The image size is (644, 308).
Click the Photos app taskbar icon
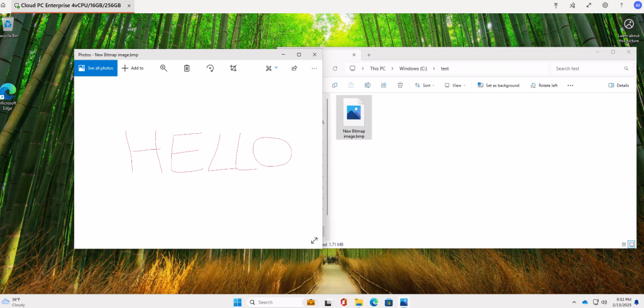[403, 302]
